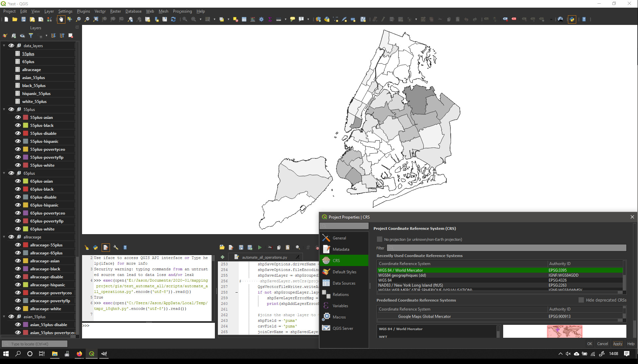Open the Processing menu

182,11
